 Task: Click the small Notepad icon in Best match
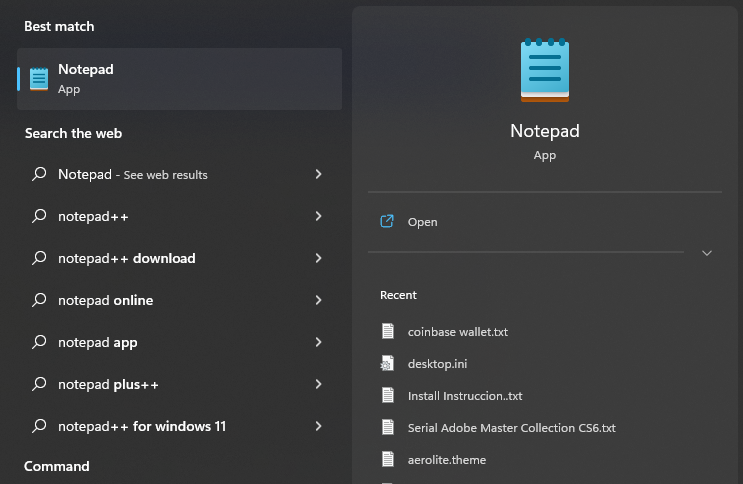39,79
